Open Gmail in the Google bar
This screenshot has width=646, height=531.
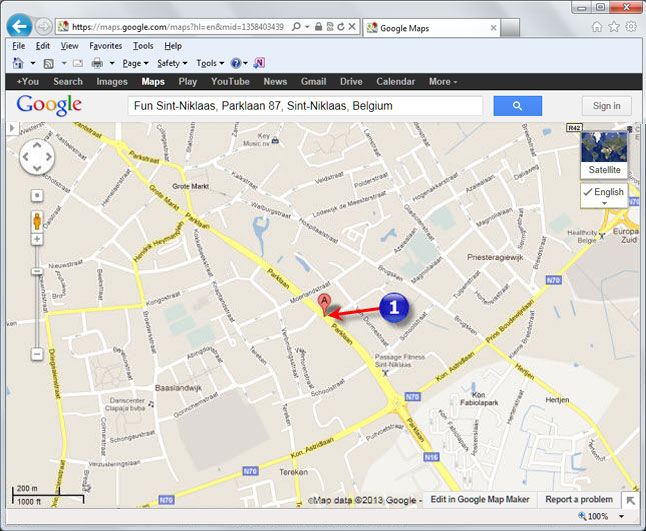tap(314, 82)
